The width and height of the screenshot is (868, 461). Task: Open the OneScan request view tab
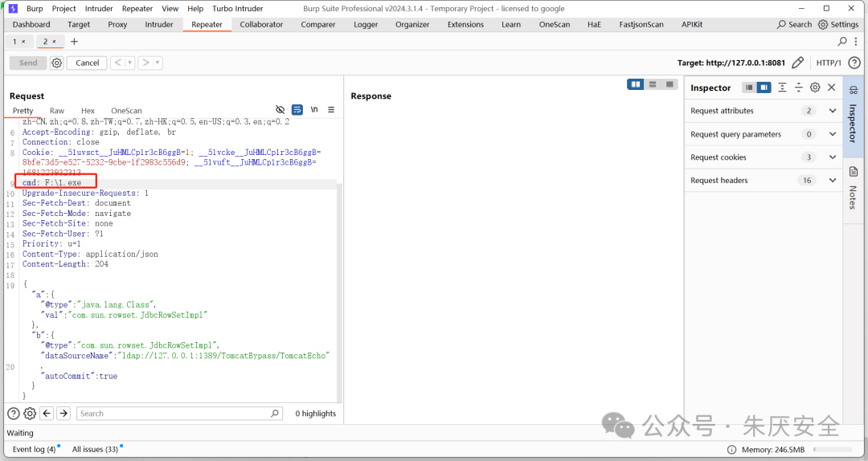[x=126, y=111]
